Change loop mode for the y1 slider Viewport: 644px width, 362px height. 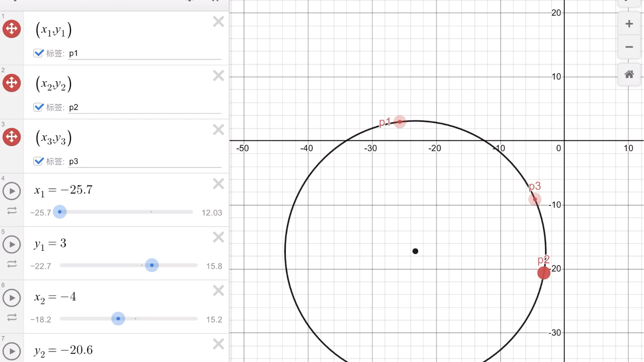12,264
